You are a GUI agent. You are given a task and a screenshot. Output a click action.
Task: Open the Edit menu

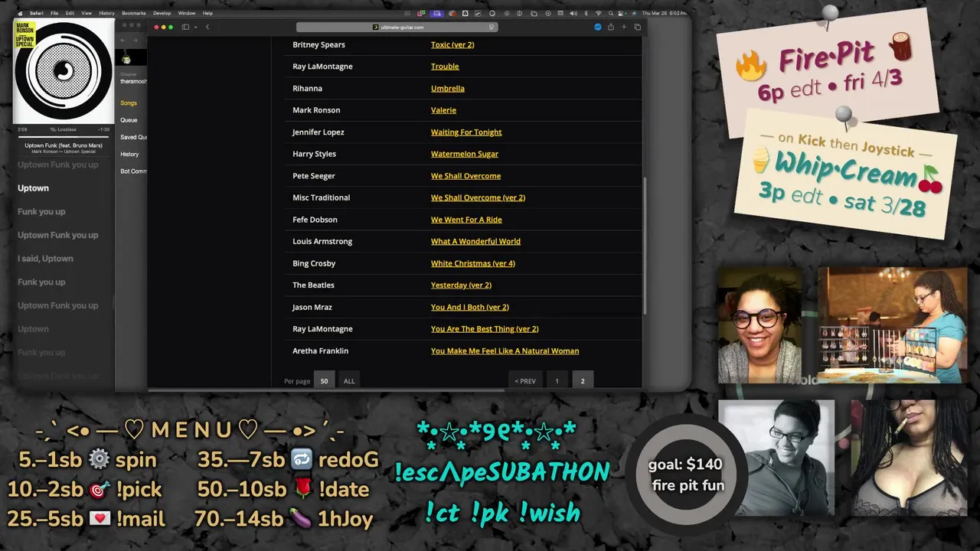coord(70,13)
